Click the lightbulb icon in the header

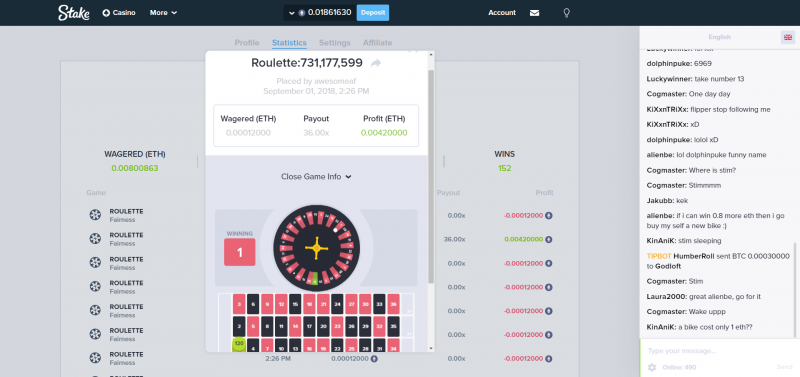pos(566,13)
